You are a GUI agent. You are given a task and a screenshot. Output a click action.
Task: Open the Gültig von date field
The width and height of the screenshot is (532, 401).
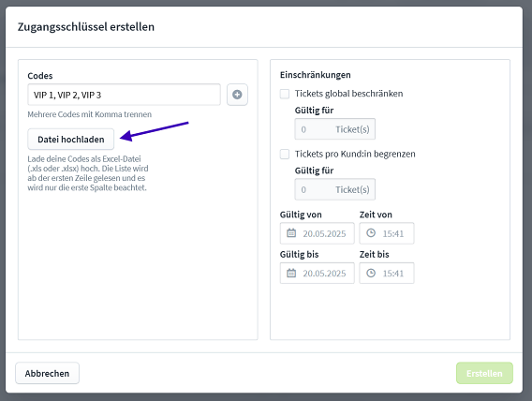coord(318,233)
